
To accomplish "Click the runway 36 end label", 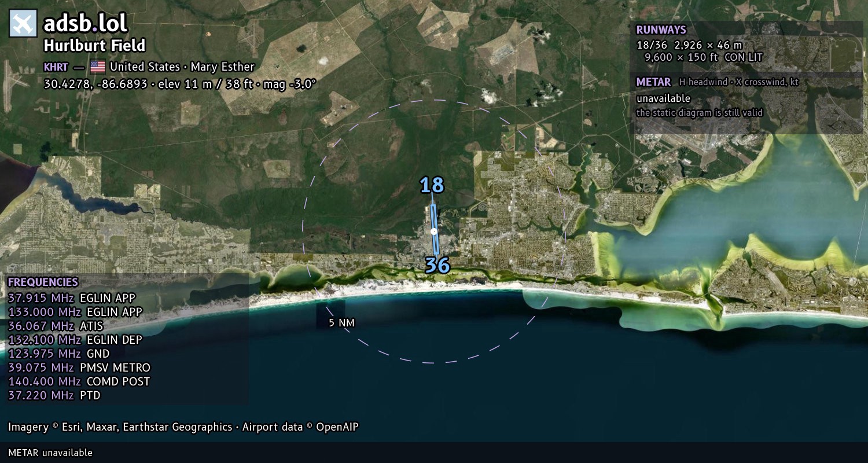I will pyautogui.click(x=437, y=265).
